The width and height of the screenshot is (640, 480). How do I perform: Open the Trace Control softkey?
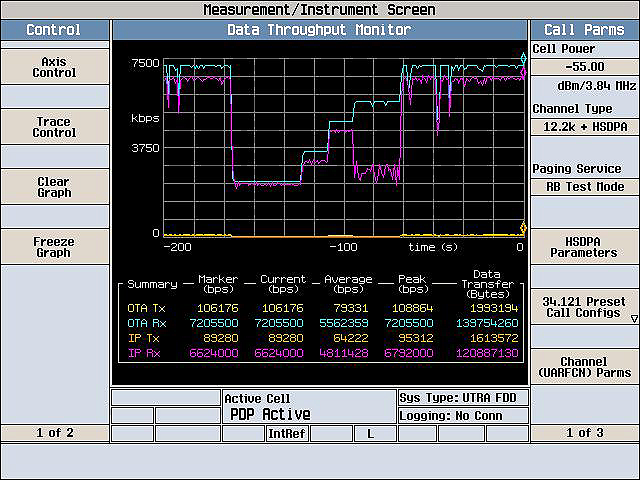(55, 127)
